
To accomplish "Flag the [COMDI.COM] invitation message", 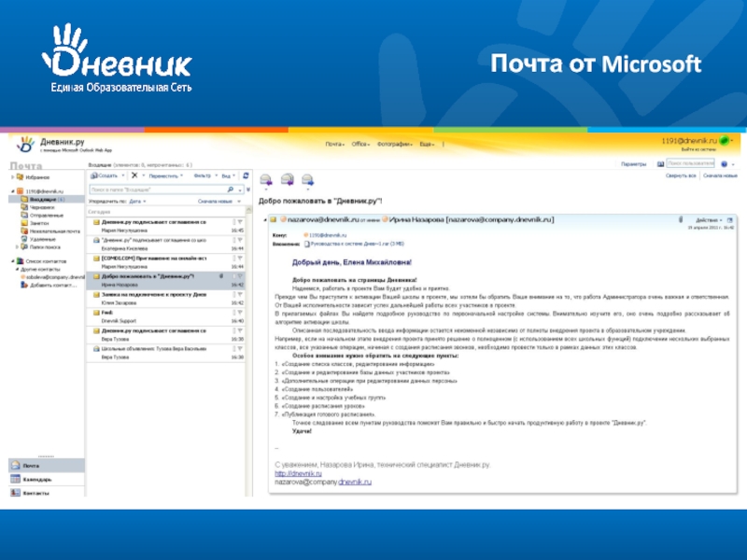I will (x=240, y=259).
